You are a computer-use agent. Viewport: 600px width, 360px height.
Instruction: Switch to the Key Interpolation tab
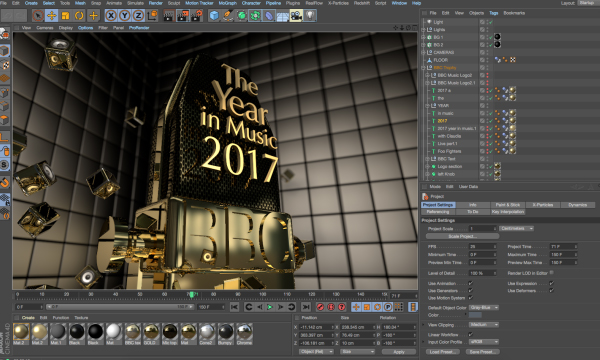[x=508, y=212]
